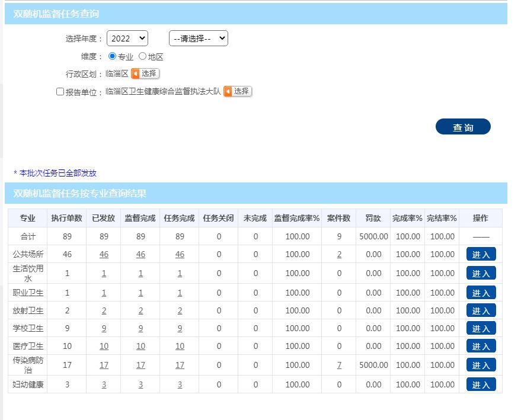This screenshot has width=521, height=420.
Task: Click 进入 button for 公共场所 row
Action: pyautogui.click(x=481, y=255)
